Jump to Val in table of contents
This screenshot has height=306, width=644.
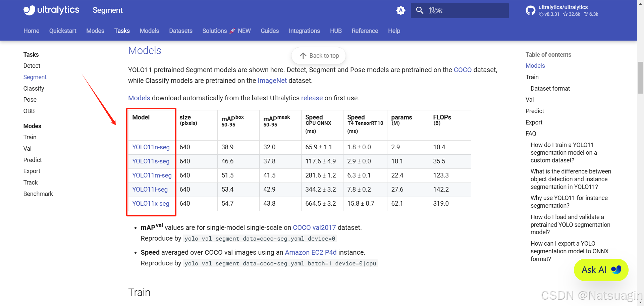[530, 100]
